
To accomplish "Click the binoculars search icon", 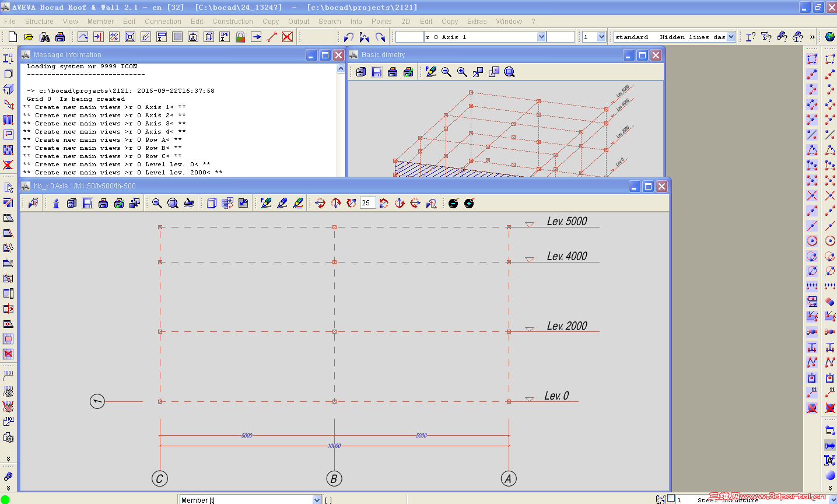I will coord(44,37).
